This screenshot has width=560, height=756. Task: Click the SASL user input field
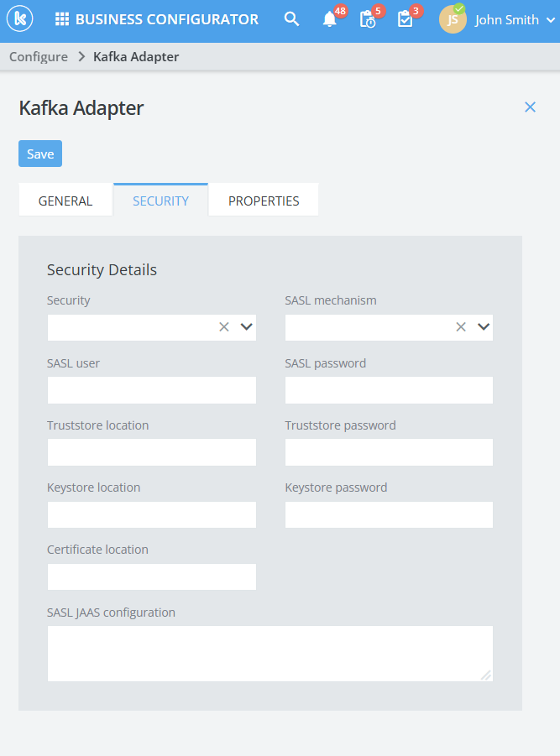pos(151,390)
